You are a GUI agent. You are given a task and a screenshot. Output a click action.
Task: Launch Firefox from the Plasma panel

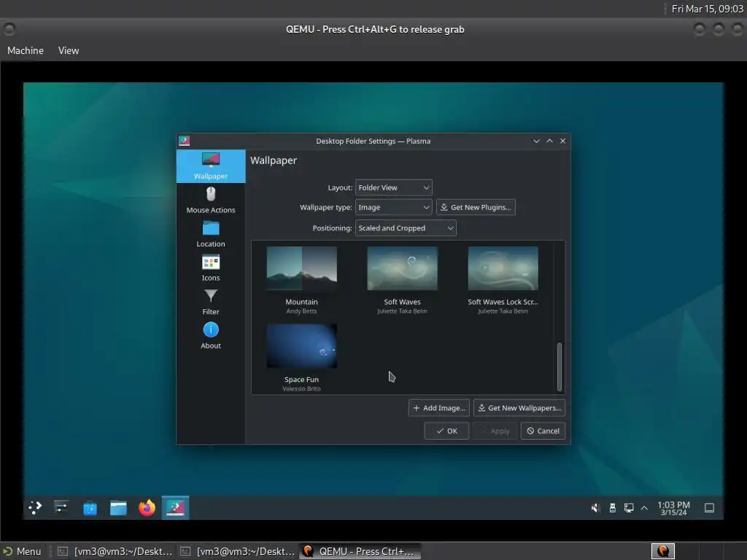[x=147, y=508]
